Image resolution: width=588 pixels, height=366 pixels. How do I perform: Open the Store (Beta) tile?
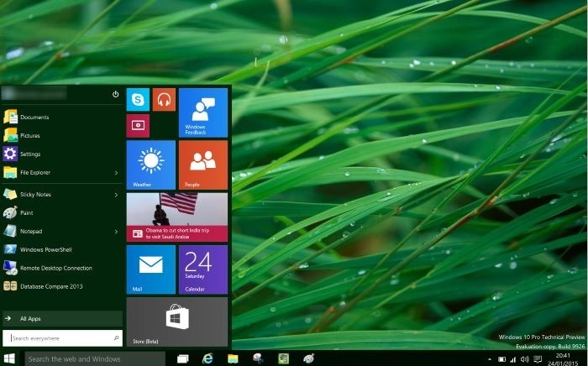(x=177, y=322)
